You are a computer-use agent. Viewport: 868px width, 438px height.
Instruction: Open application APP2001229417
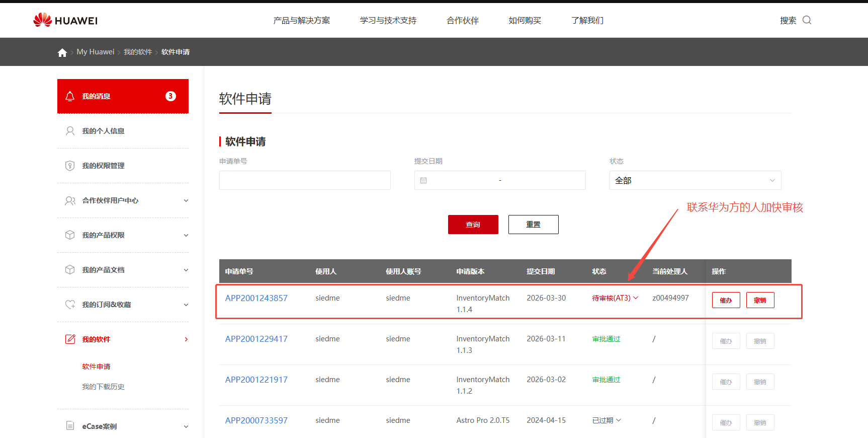tap(256, 339)
